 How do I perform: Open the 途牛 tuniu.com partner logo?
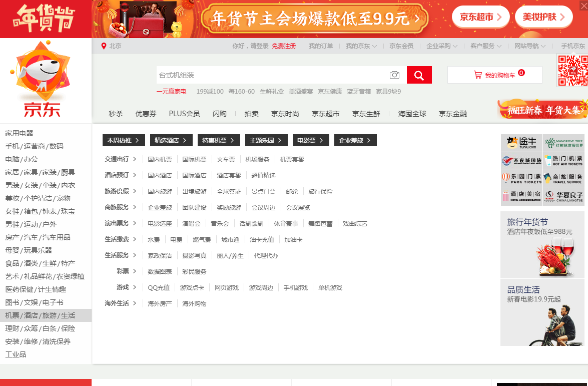tap(521, 143)
